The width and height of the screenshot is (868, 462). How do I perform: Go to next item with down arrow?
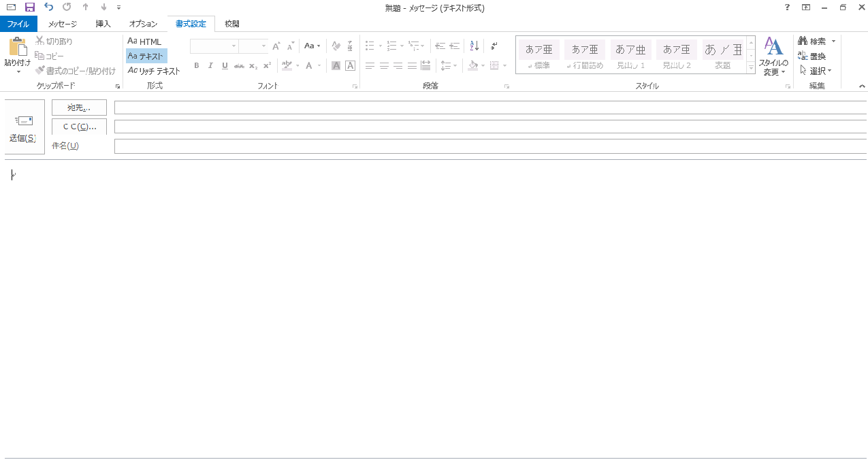[103, 7]
